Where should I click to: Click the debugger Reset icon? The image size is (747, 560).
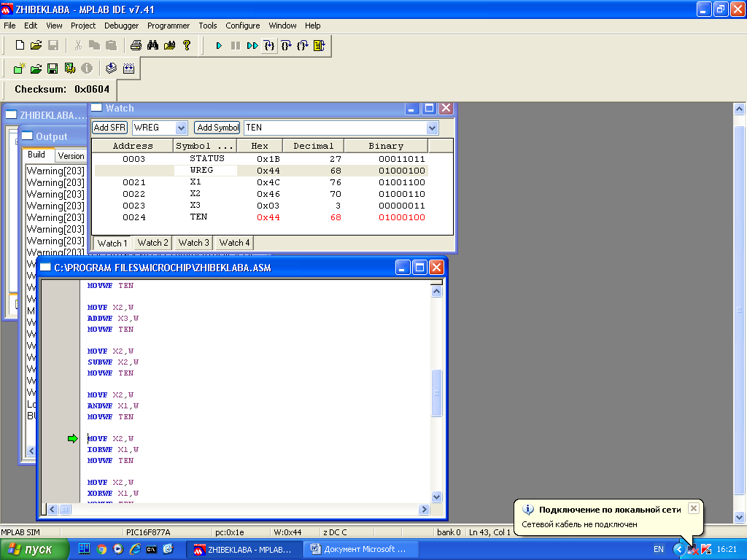point(320,46)
